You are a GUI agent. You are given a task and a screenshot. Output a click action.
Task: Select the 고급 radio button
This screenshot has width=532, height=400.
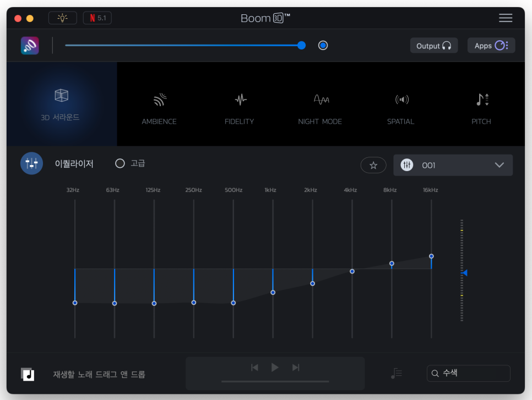[120, 163]
